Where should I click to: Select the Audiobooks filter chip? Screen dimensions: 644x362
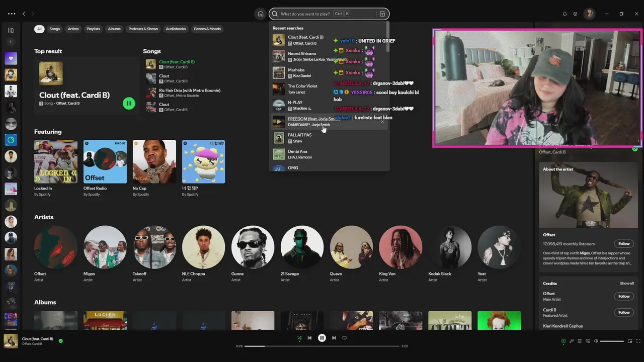tap(176, 29)
